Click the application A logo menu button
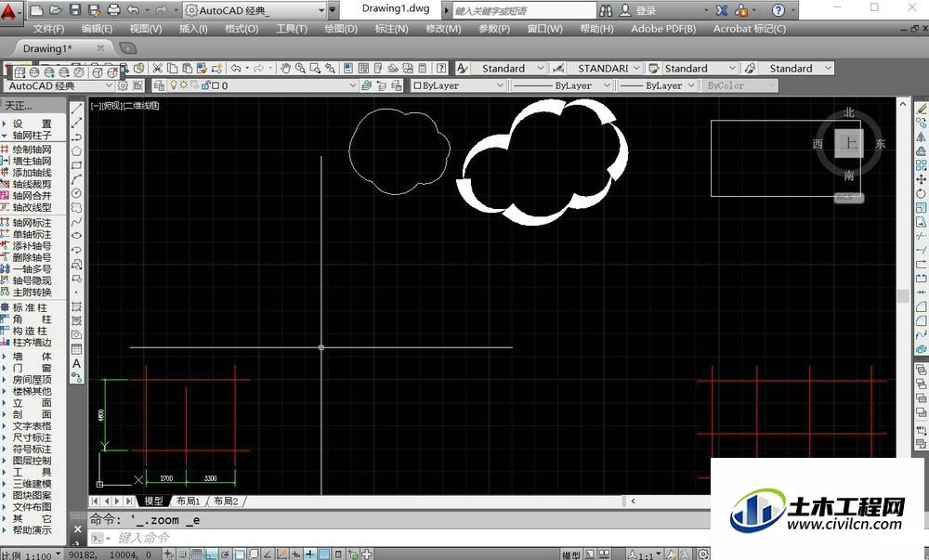The width and height of the screenshot is (929, 560). [x=10, y=12]
